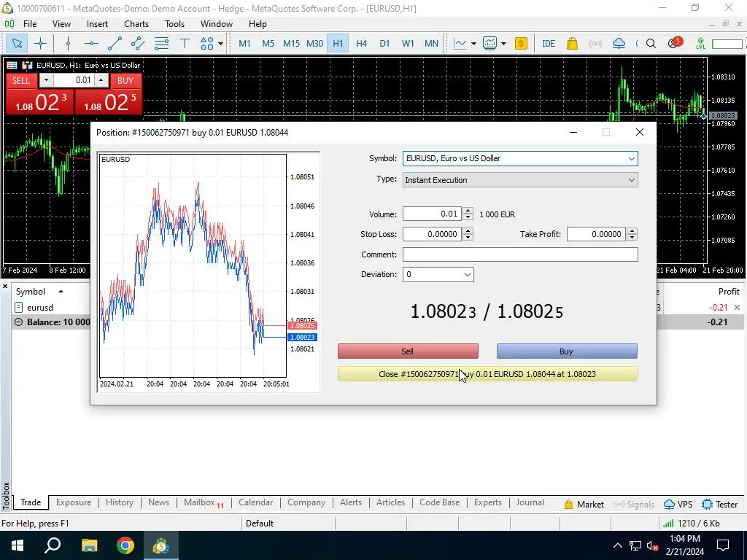Viewport: 747px width, 560px height.
Task: Click the Stop Loss input field
Action: [432, 234]
